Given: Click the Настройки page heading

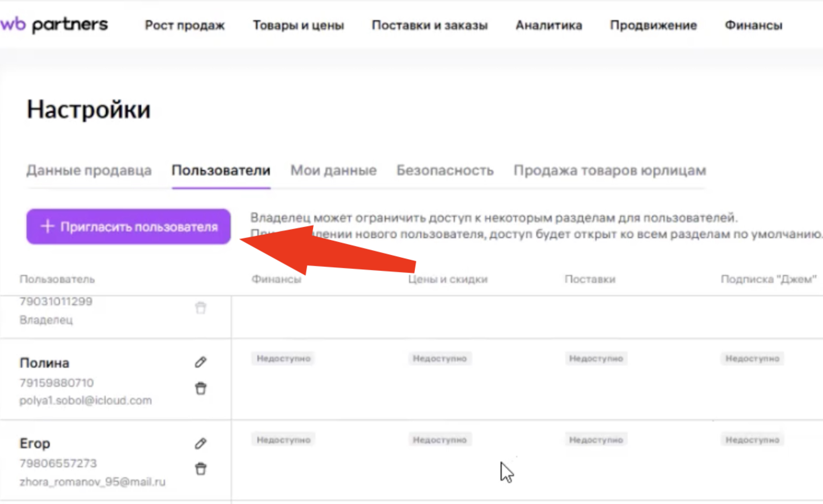Looking at the screenshot, I should (x=89, y=109).
